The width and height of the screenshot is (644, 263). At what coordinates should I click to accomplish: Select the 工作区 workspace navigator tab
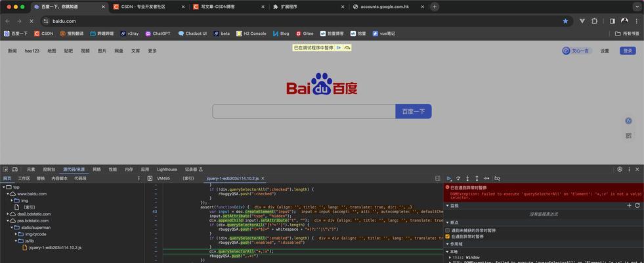coord(24,179)
